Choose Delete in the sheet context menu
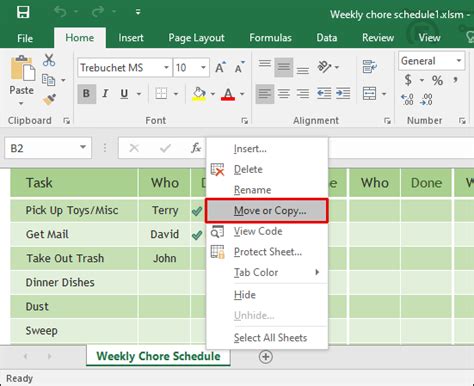The height and width of the screenshot is (386, 474). [x=267, y=169]
